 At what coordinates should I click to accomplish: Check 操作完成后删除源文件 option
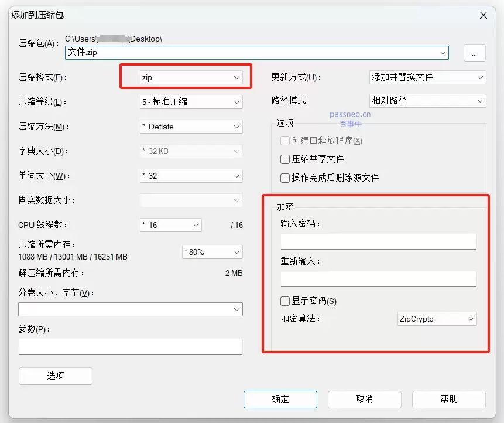[284, 178]
